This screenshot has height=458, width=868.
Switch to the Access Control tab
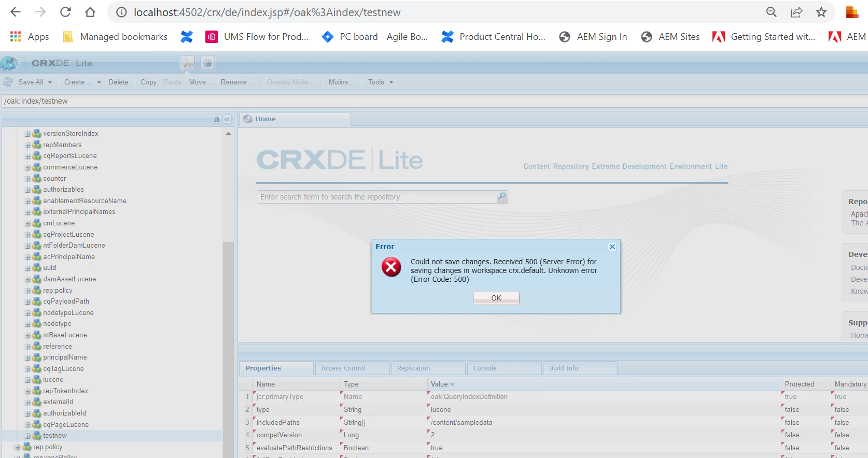(x=352, y=368)
